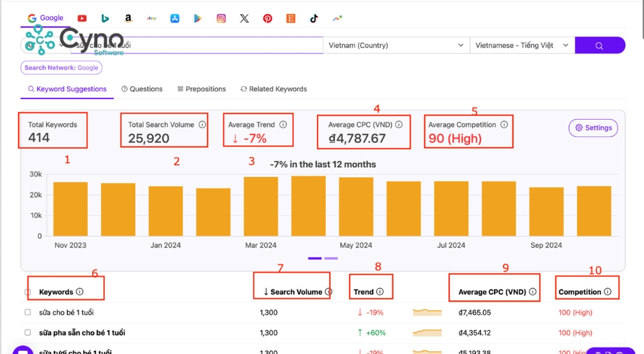Switch to the Pinterest keyword source
Image resolution: width=644 pixels, height=354 pixels.
pyautogui.click(x=267, y=19)
